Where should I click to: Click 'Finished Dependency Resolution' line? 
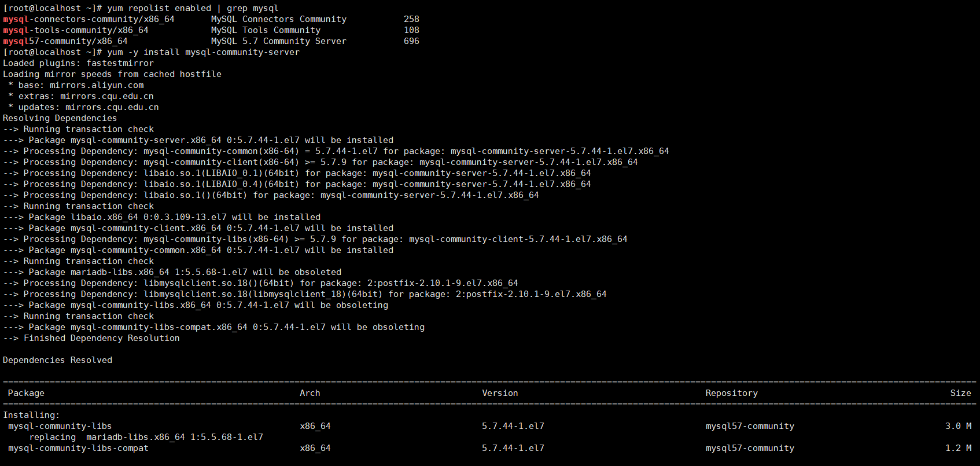pyautogui.click(x=91, y=338)
